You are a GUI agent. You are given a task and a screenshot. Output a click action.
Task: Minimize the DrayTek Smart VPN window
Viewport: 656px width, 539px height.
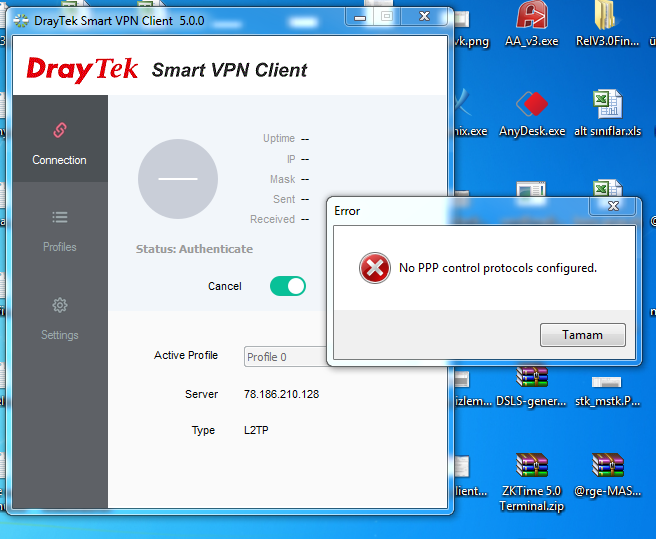(x=360, y=15)
